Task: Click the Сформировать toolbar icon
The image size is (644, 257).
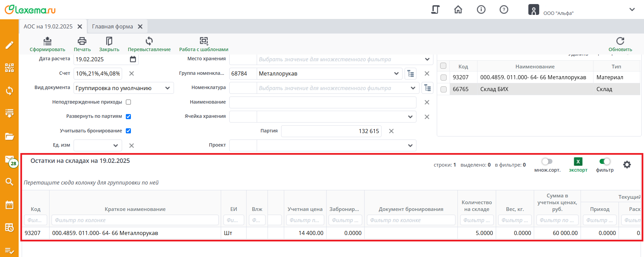Action: click(x=47, y=41)
